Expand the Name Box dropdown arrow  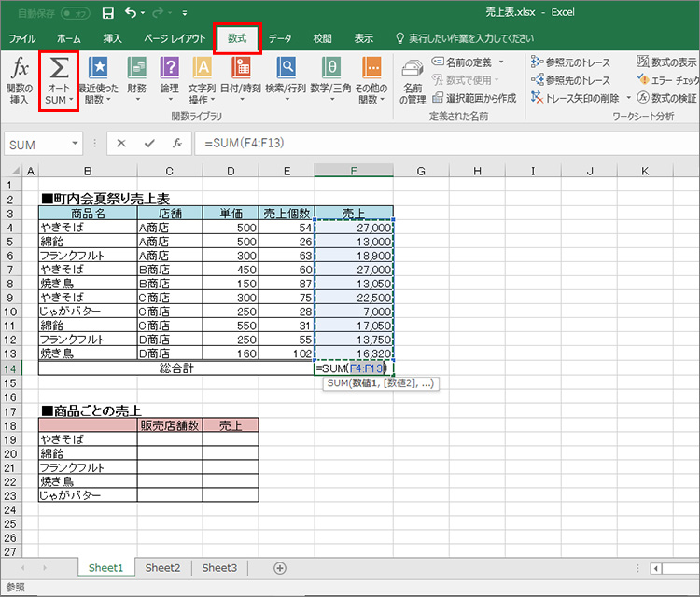[x=76, y=144]
